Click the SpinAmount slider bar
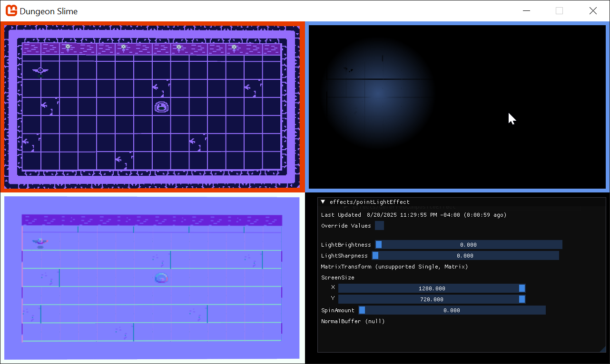610x364 pixels. 452,310
